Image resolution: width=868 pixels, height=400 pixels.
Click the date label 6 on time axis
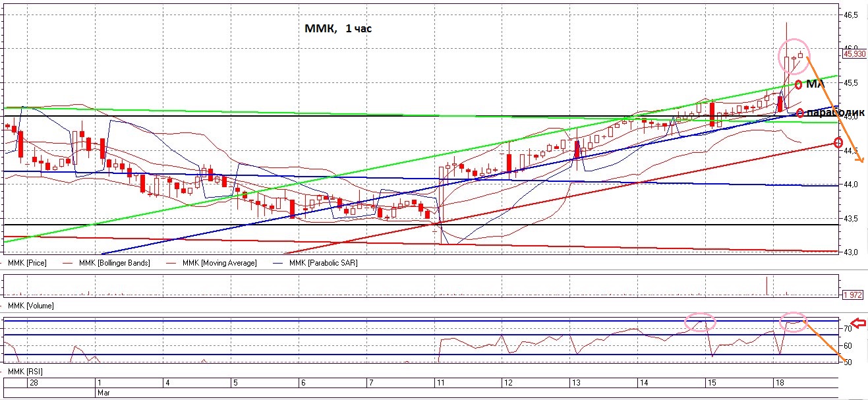coord(303,383)
